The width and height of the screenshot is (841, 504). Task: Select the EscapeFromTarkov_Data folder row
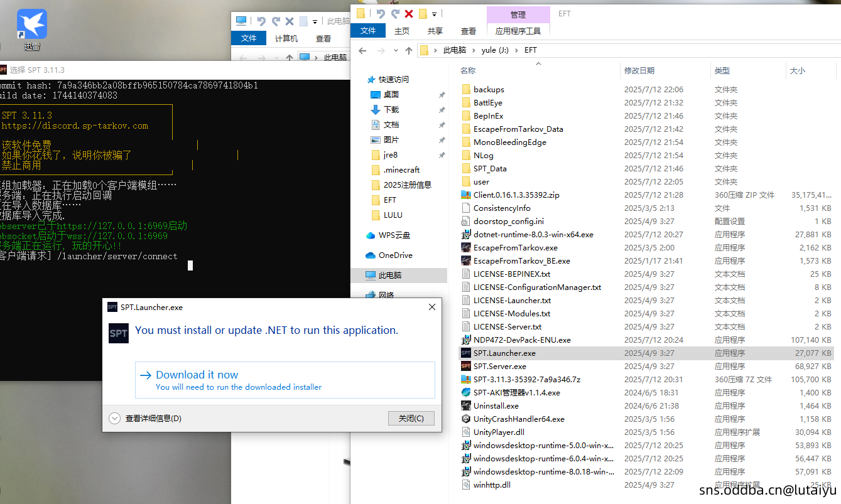647,129
